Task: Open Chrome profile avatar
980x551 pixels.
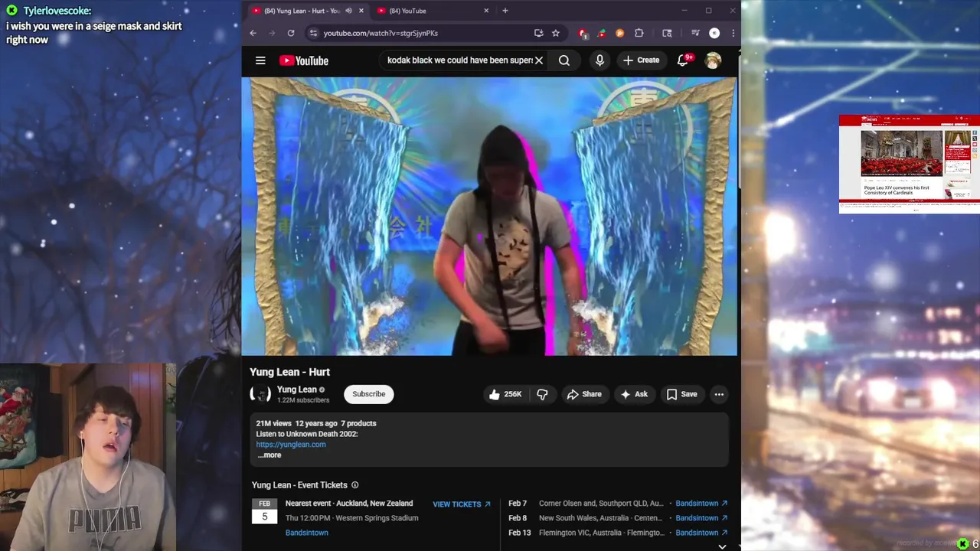Action: [x=714, y=33]
